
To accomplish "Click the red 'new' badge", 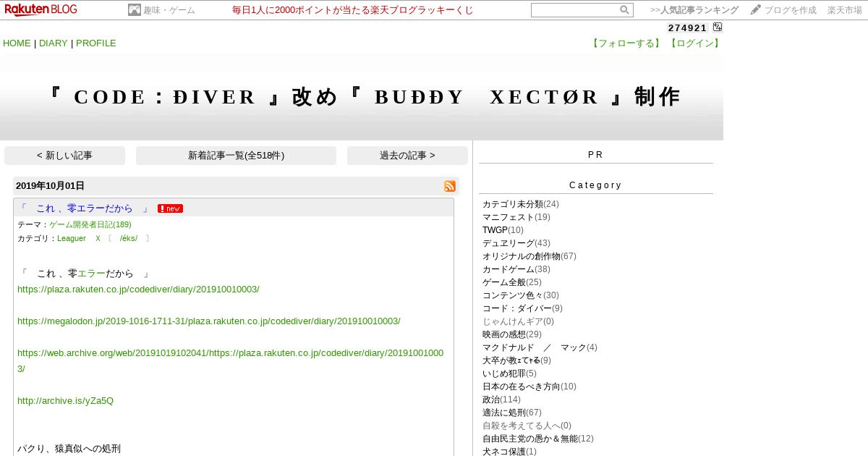I will tap(170, 208).
